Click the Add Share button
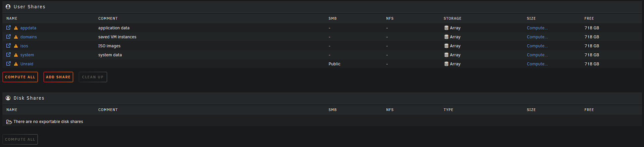The width and height of the screenshot is (644, 147). [x=58, y=77]
